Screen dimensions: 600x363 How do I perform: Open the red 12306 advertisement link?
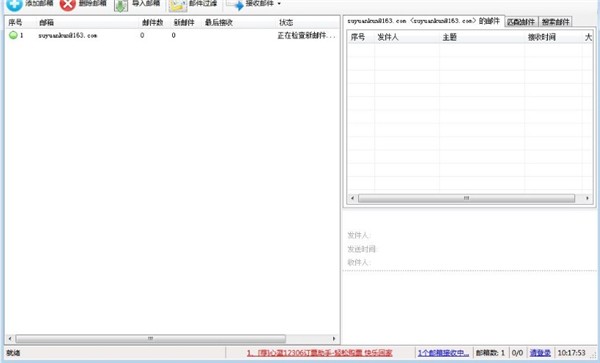(320, 353)
